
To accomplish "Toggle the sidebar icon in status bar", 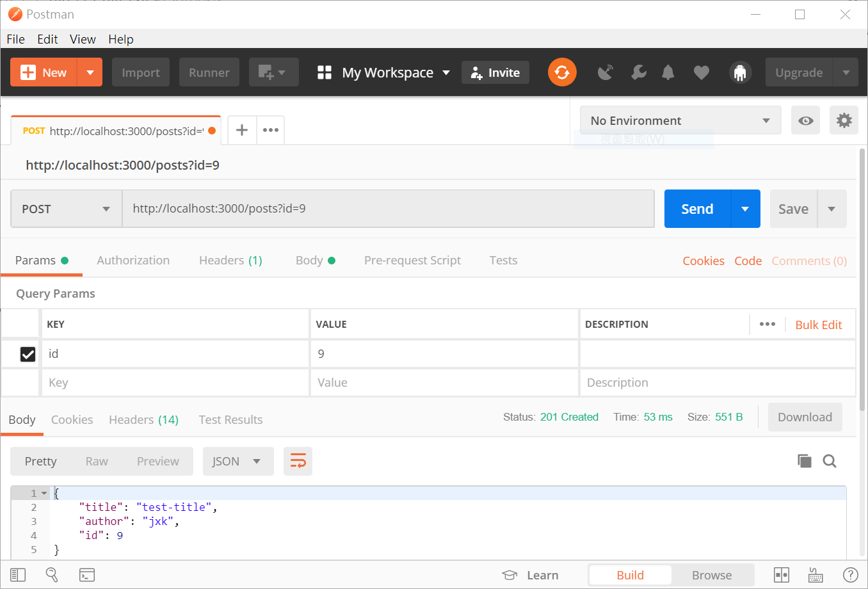I will pyautogui.click(x=18, y=575).
